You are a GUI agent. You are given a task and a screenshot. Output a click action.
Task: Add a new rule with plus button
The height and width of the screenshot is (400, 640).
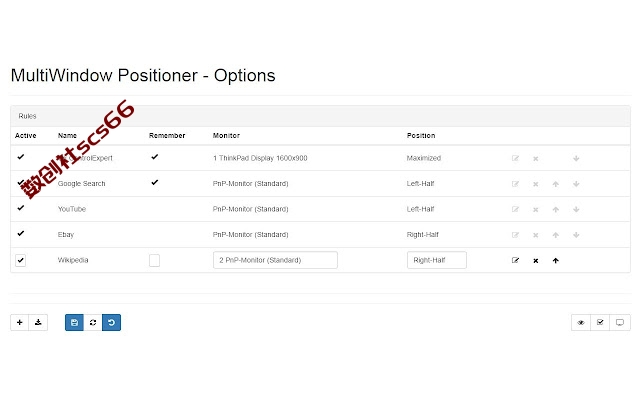pos(20,322)
